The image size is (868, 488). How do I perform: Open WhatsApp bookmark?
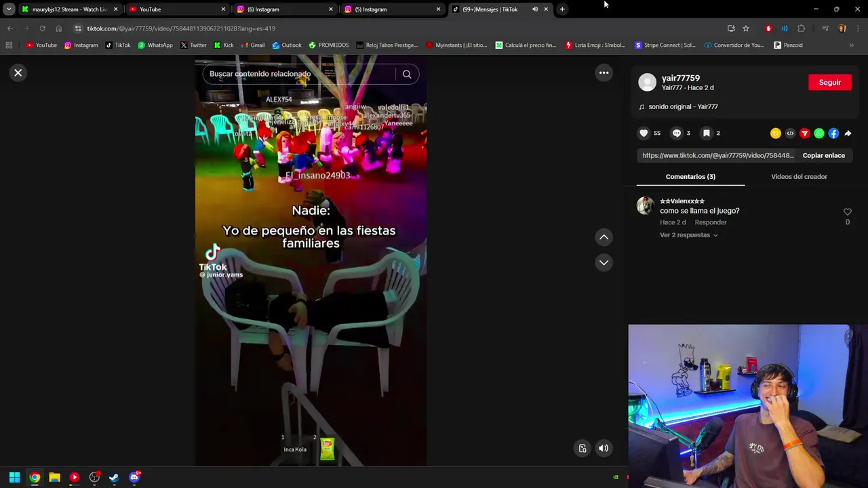coord(155,45)
